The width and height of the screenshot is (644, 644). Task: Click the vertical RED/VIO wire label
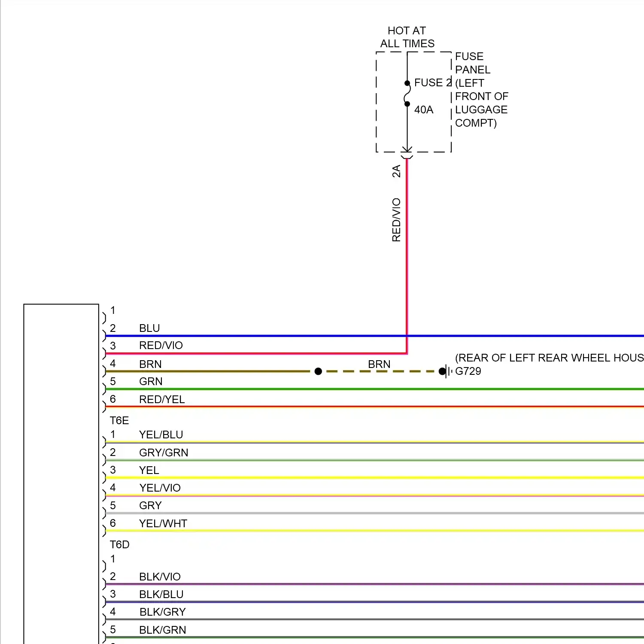(396, 220)
